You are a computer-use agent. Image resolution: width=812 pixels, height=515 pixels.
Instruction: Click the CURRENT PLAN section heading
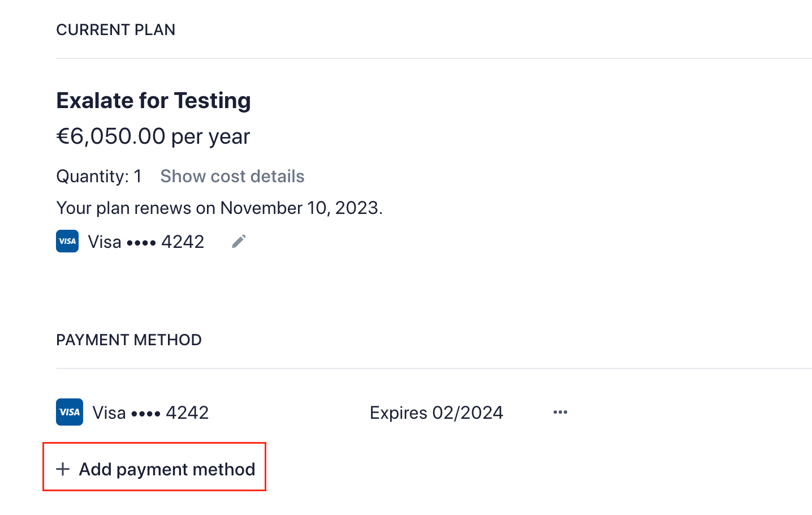pos(116,30)
